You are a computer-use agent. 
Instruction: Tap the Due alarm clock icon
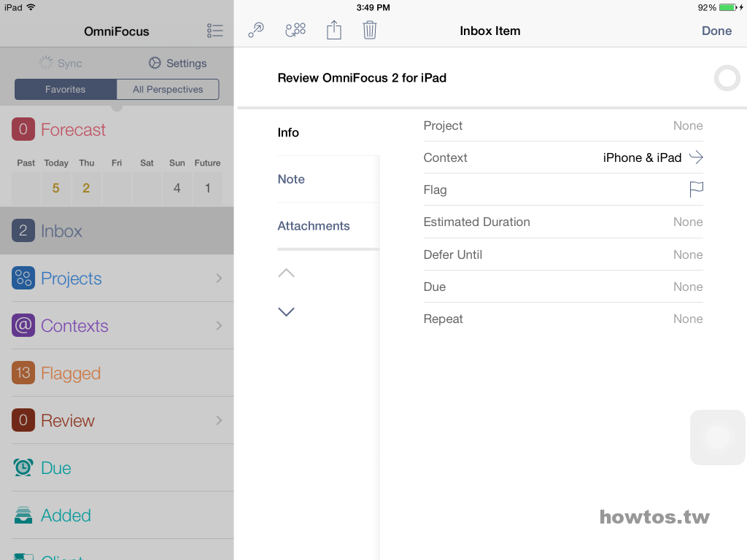[23, 467]
